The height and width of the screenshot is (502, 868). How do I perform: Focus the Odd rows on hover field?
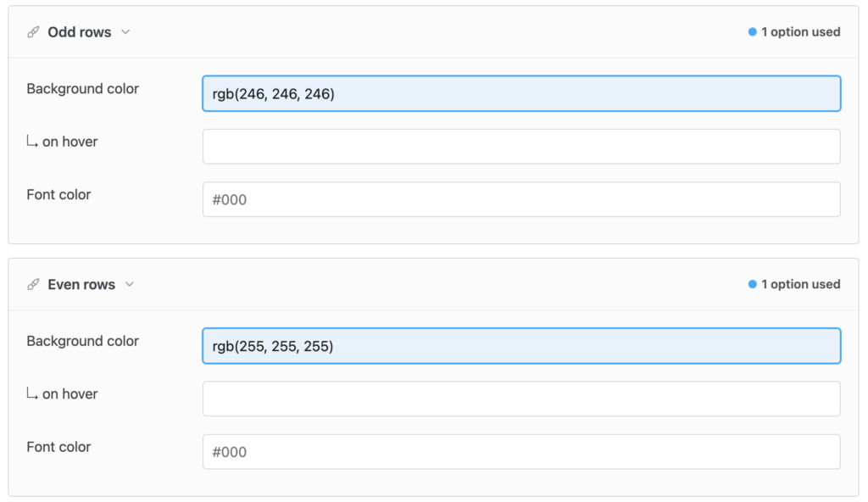[521, 147]
